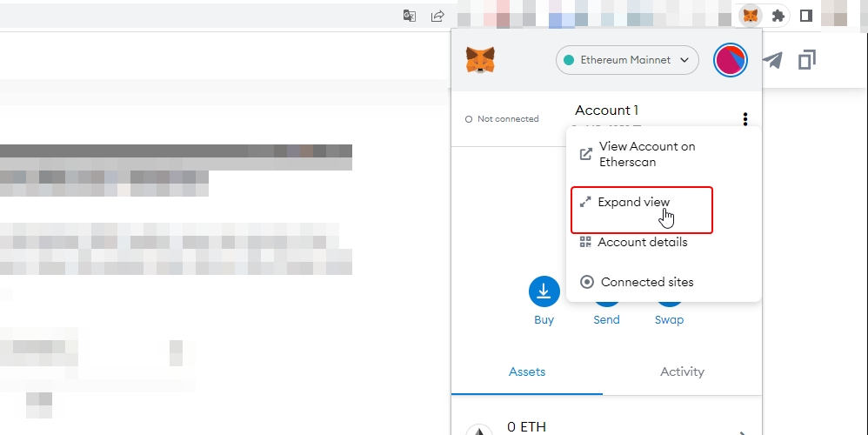Click the Swap button label
Image resolution: width=868 pixels, height=435 pixels.
pyautogui.click(x=669, y=319)
